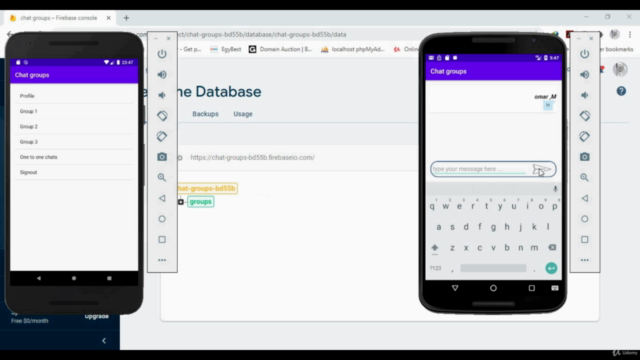Rotate left emulator counterclockwise

[162, 116]
